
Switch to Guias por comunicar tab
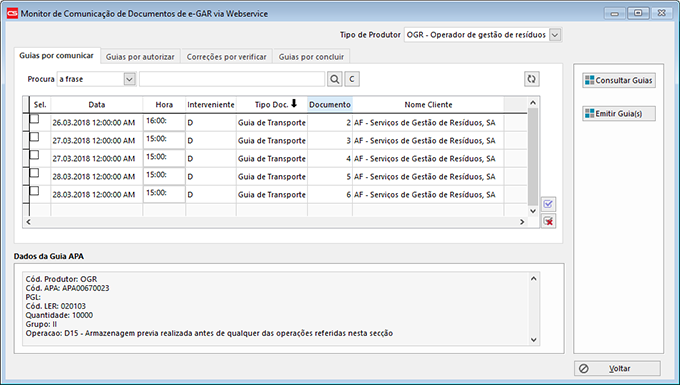point(56,55)
